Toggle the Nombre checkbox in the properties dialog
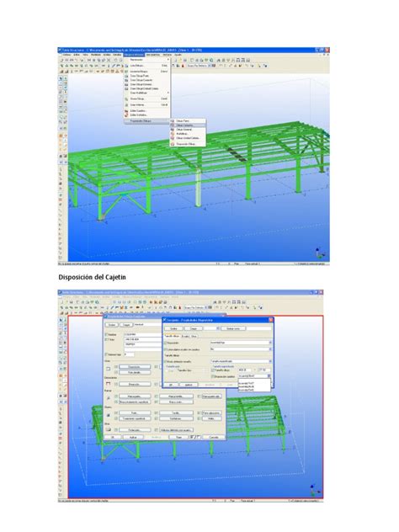This screenshot has height=532, width=399. (106, 334)
